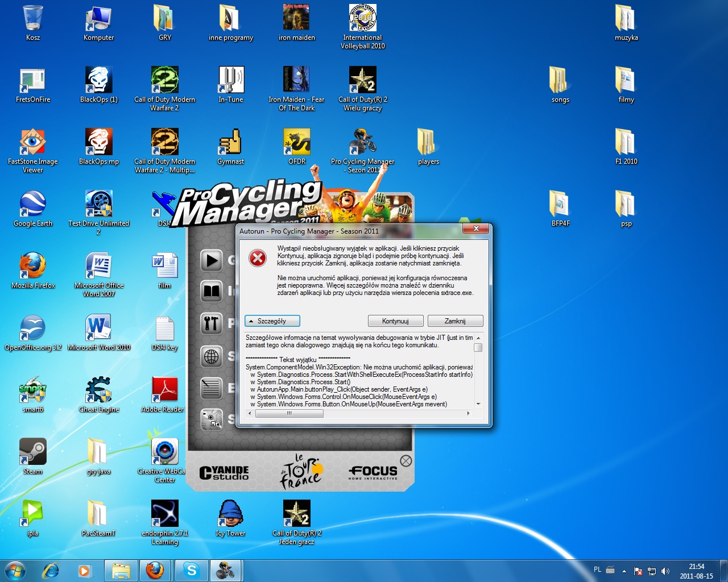Image resolution: width=728 pixels, height=582 pixels.
Task: Switch to Firefox in the taskbar
Action: 155,570
